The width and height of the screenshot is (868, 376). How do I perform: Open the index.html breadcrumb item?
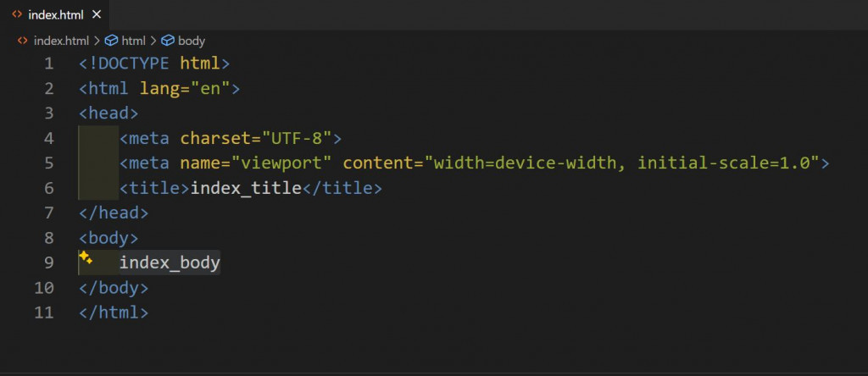[61, 40]
